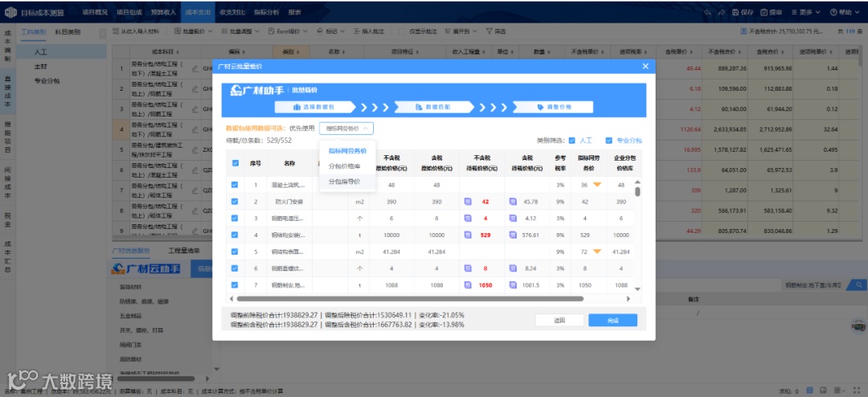Click the undo arrow in top bar

[x=708, y=11]
